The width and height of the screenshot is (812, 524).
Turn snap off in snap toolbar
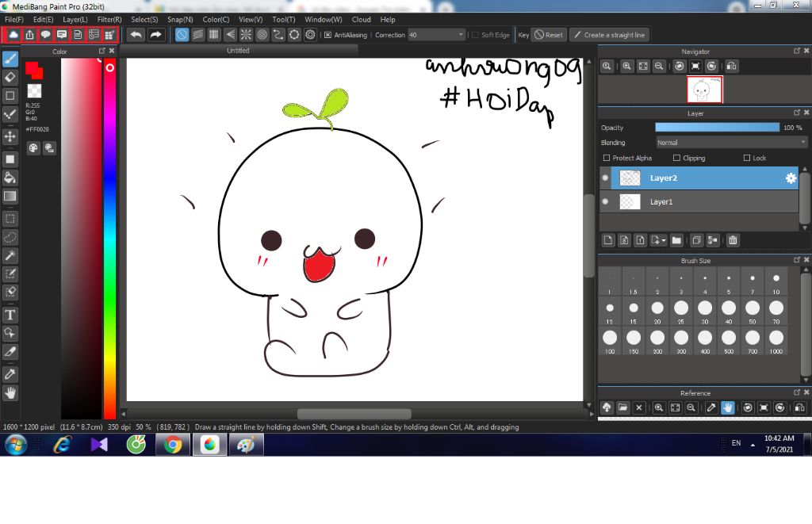click(x=182, y=35)
